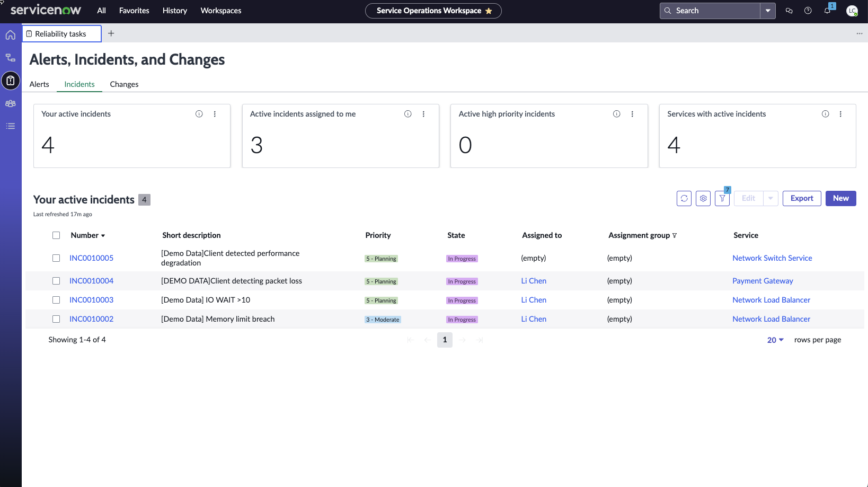Open the Home icon in sidebar
The width and height of the screenshot is (868, 487).
[x=11, y=35]
